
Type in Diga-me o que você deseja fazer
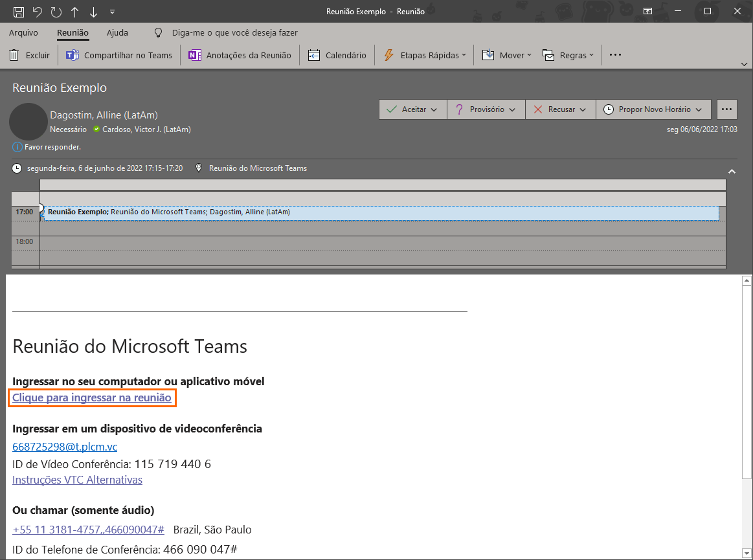pos(234,32)
